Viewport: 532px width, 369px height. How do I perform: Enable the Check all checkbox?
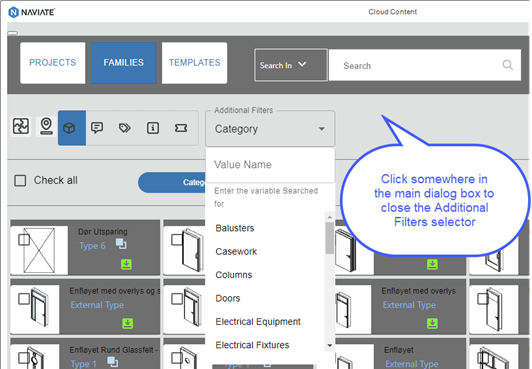(20, 180)
